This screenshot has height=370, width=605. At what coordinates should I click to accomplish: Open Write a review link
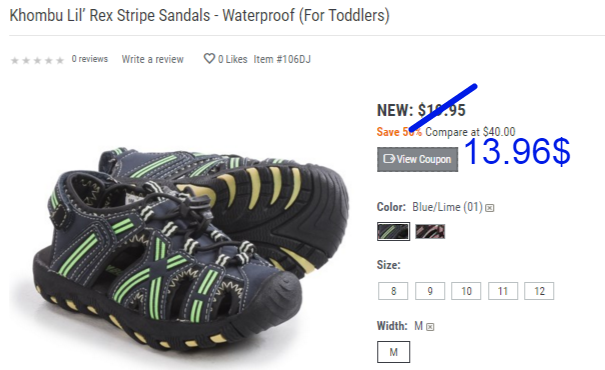coord(153,59)
